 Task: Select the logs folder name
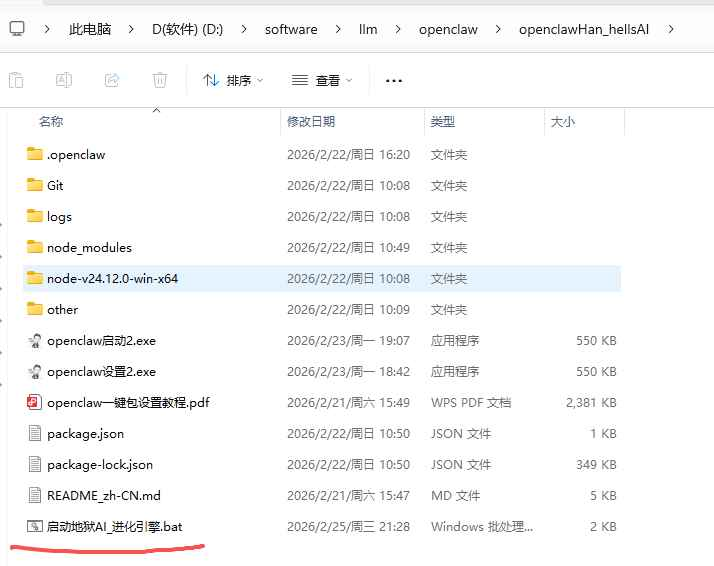coord(59,217)
